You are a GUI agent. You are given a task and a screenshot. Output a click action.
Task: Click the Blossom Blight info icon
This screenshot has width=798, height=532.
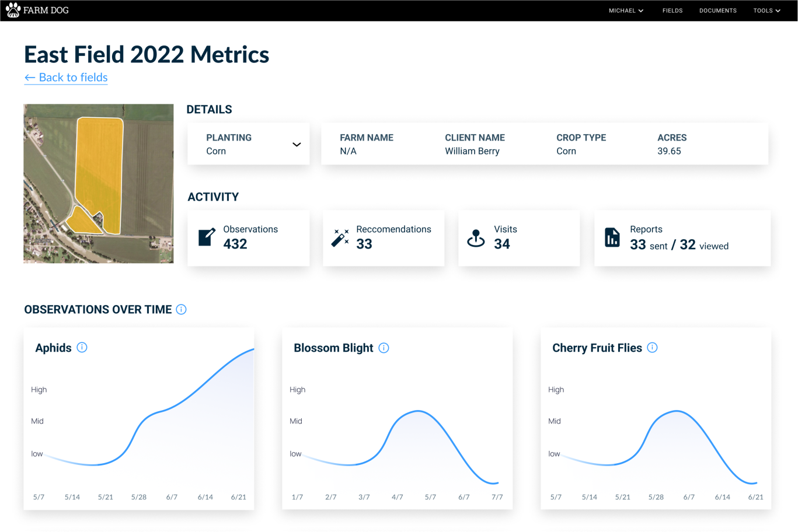[x=384, y=347]
